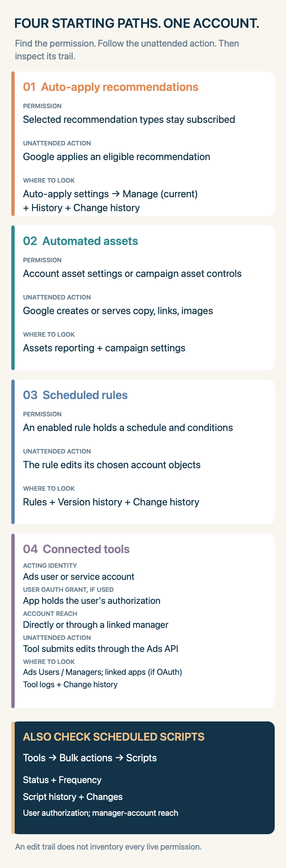Click 'Google applies an eligible recommendation'
Viewport: 286px width, 868px height.
pyautogui.click(x=117, y=157)
